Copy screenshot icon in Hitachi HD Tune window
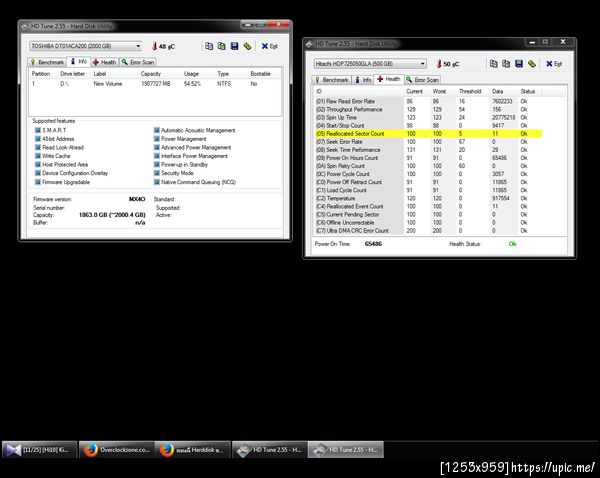The width and height of the screenshot is (600, 478). click(506, 64)
